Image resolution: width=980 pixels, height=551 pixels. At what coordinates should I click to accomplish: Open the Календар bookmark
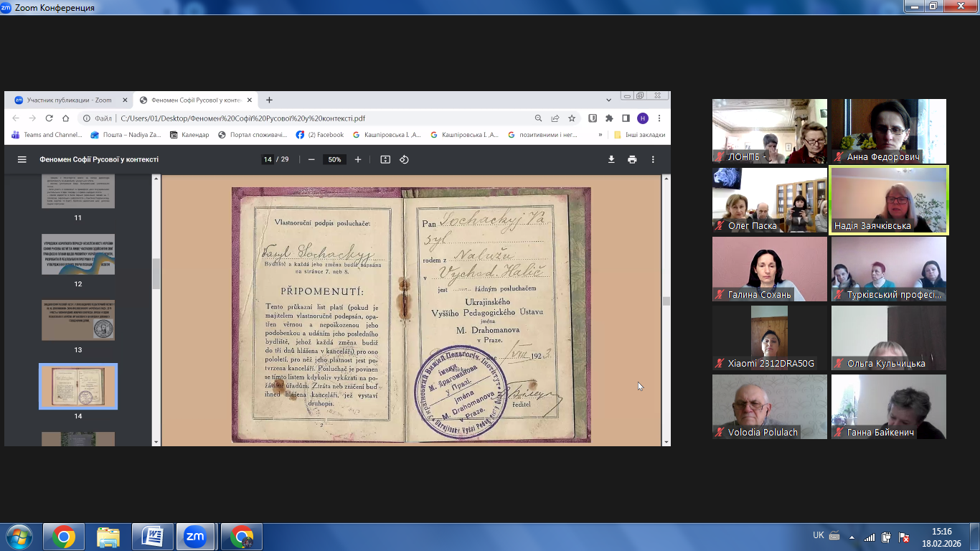[x=189, y=135]
